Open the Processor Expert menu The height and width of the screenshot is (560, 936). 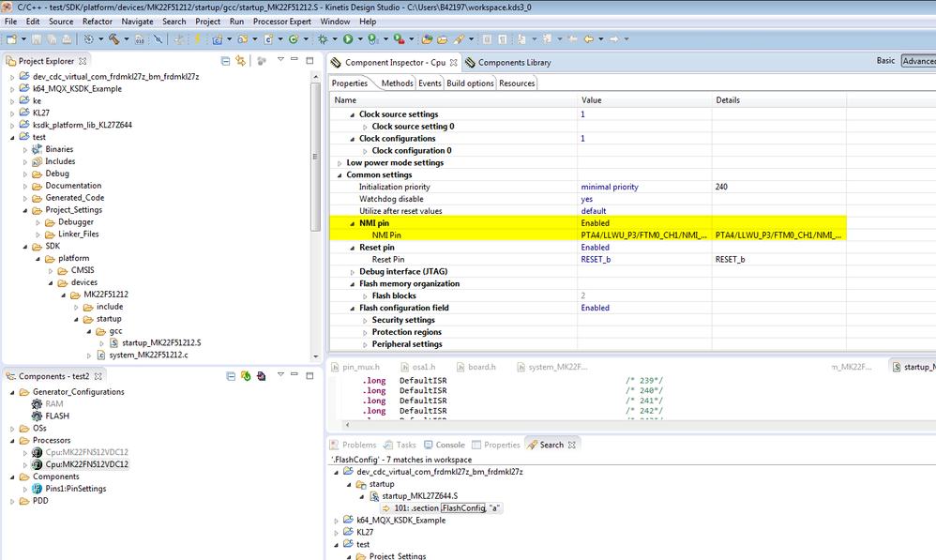point(281,22)
